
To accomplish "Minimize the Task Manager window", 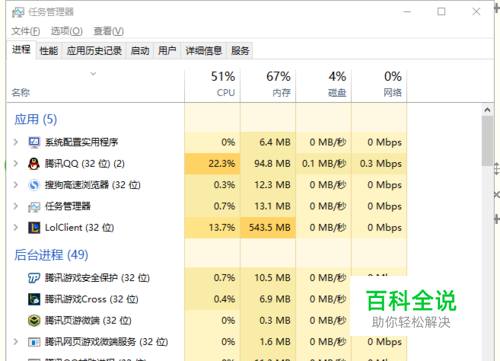I will [x=407, y=12].
